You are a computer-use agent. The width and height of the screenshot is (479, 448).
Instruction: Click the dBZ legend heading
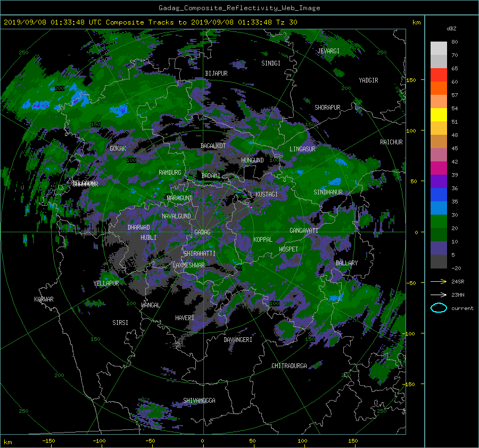[451, 29]
